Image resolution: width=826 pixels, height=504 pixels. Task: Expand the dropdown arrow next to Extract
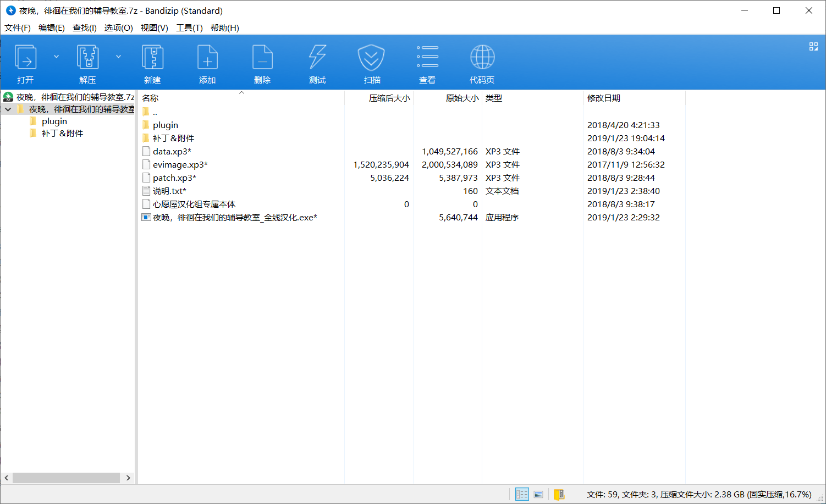click(x=118, y=57)
